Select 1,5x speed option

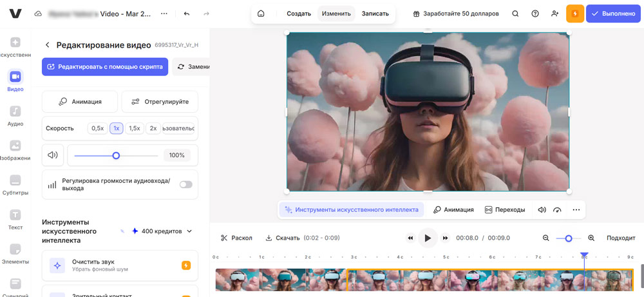click(134, 128)
